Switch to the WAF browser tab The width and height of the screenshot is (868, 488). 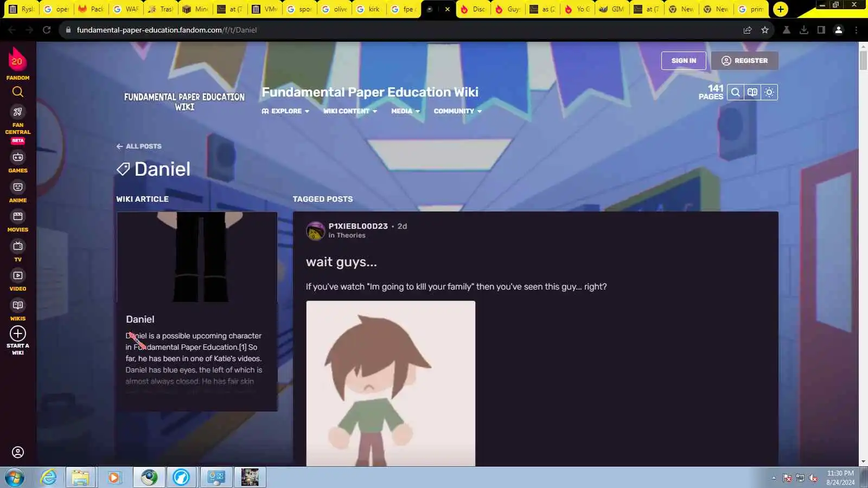coord(126,9)
